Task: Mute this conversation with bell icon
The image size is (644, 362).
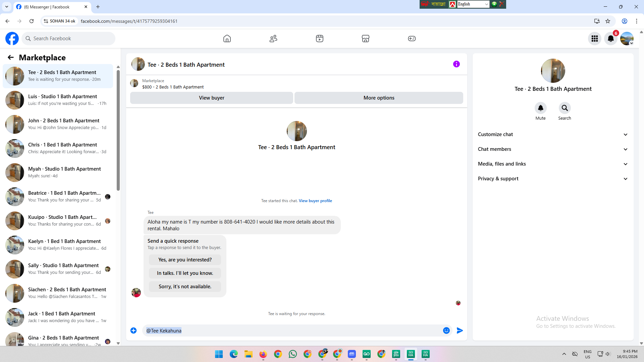Action: pyautogui.click(x=540, y=108)
